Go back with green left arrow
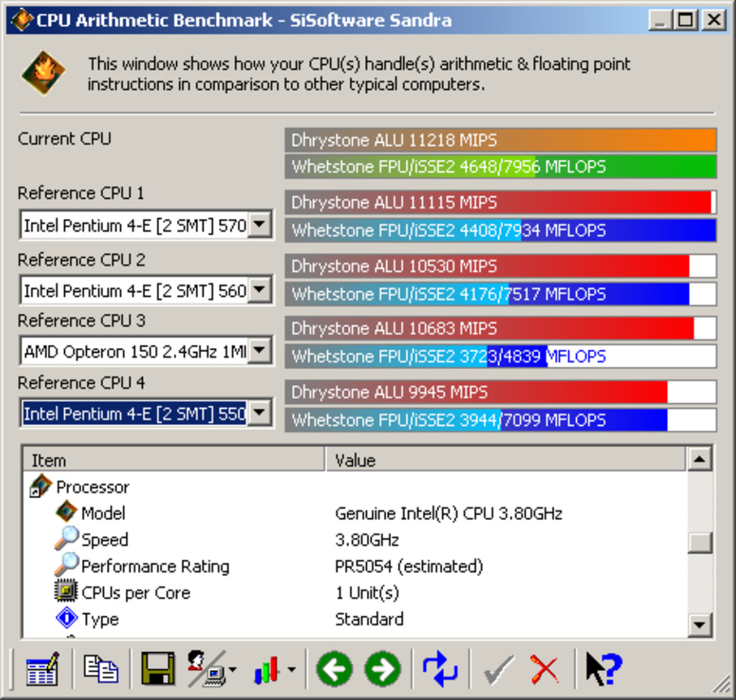The height and width of the screenshot is (700, 736). [335, 669]
